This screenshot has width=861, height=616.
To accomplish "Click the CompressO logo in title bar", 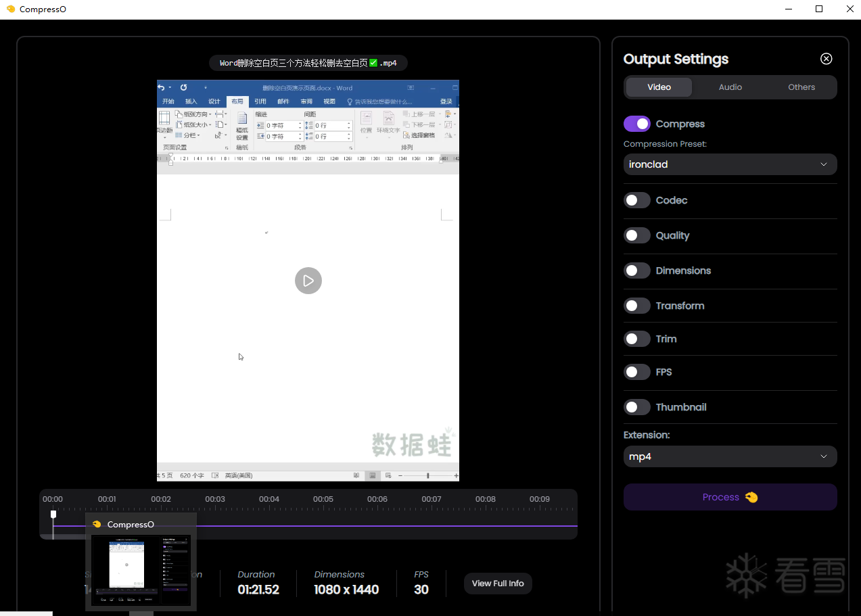I will (x=10, y=9).
